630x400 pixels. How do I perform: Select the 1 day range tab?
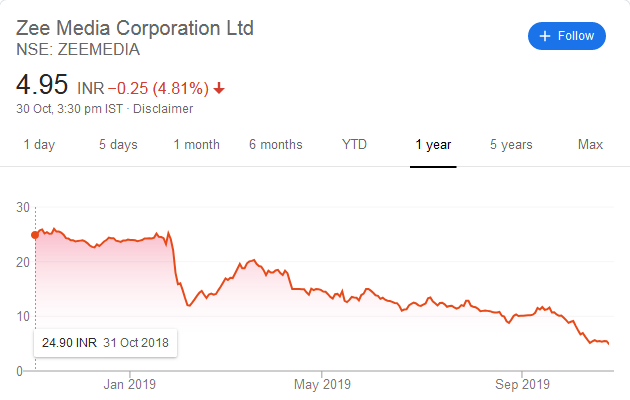click(39, 145)
